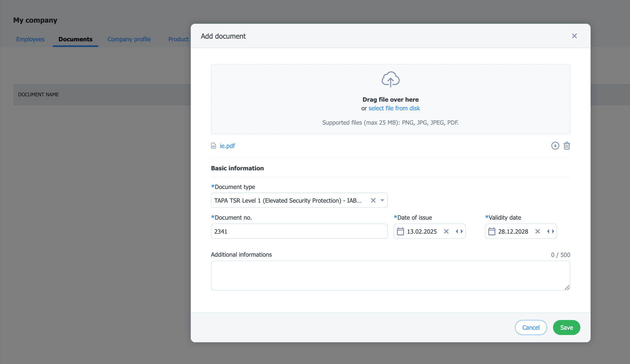Click the file icon beside ie.pdf
The height and width of the screenshot is (364, 630).
coord(214,146)
